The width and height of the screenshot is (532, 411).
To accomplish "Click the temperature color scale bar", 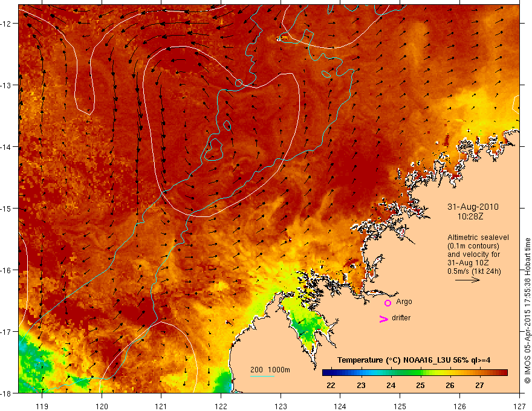I will pyautogui.click(x=415, y=373).
